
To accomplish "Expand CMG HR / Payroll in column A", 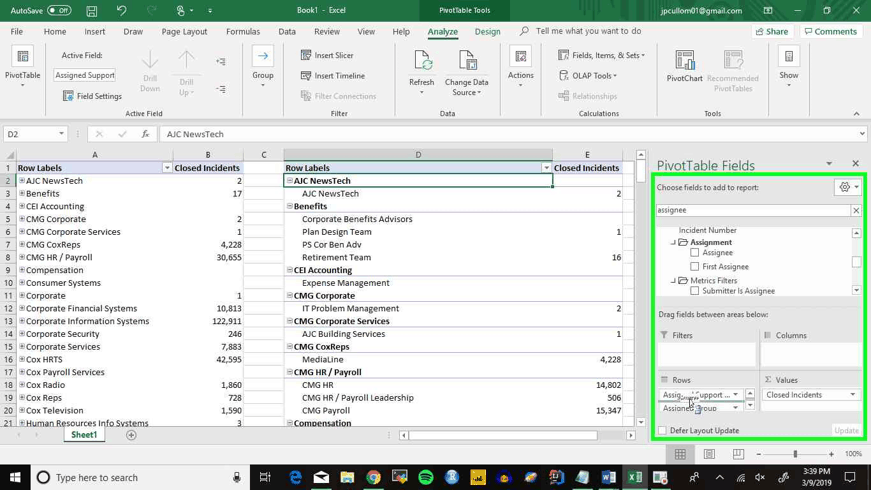I will pyautogui.click(x=22, y=257).
